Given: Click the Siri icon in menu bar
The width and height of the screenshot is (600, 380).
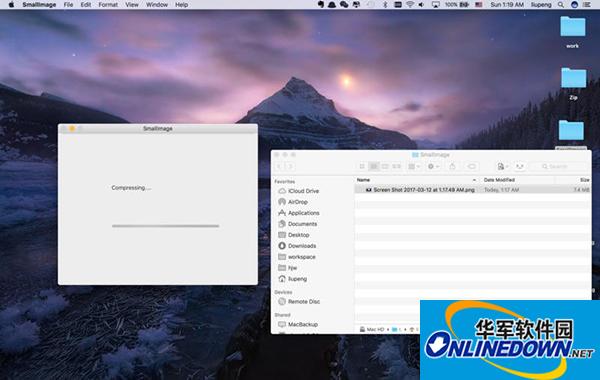Looking at the screenshot, I should [574, 5].
